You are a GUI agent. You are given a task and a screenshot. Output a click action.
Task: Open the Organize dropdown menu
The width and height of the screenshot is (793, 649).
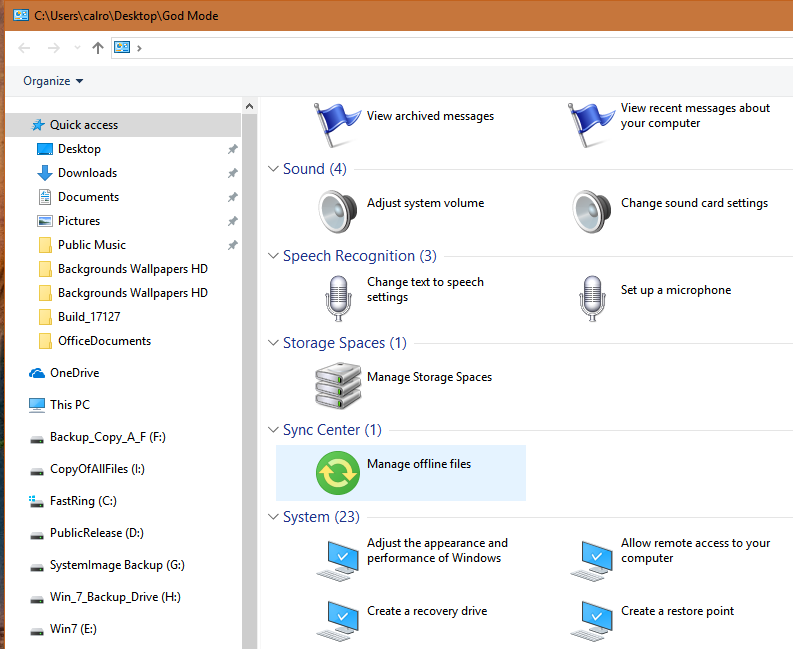tap(53, 81)
